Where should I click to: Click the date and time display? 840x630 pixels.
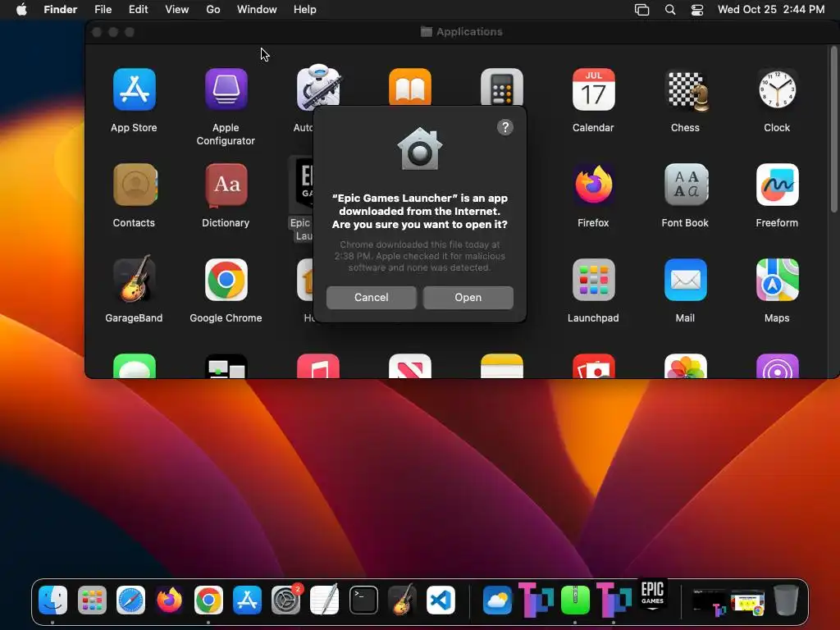(x=771, y=10)
